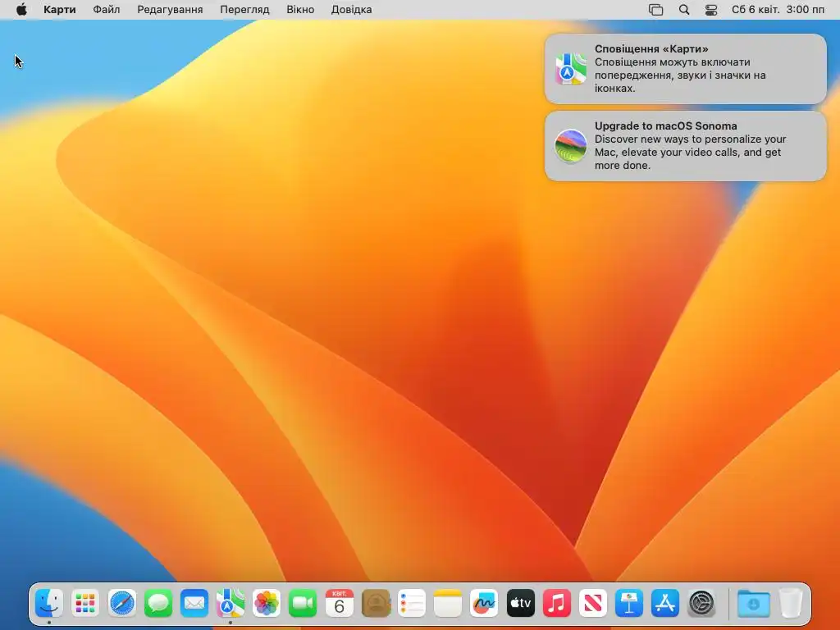Screen dimensions: 840x630
Task: Open Finder from the Dock
Action: tap(49, 603)
